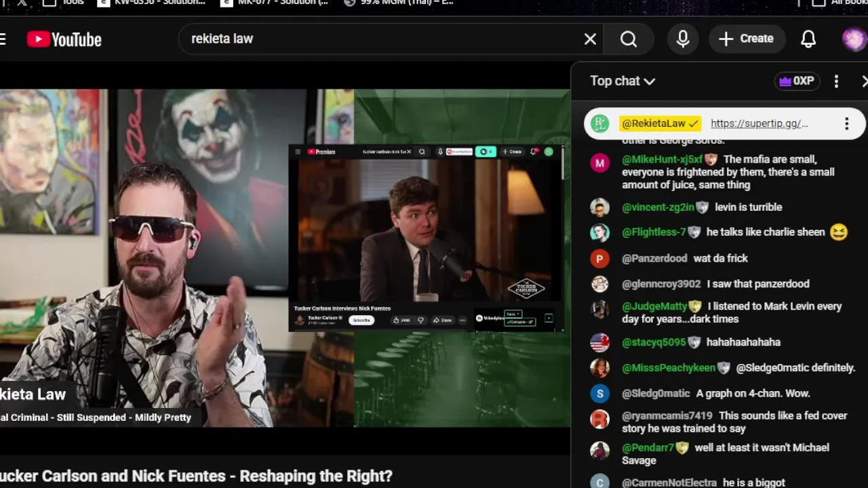
Task: Click ryanmcamis7419's chat avatar
Action: point(599,419)
